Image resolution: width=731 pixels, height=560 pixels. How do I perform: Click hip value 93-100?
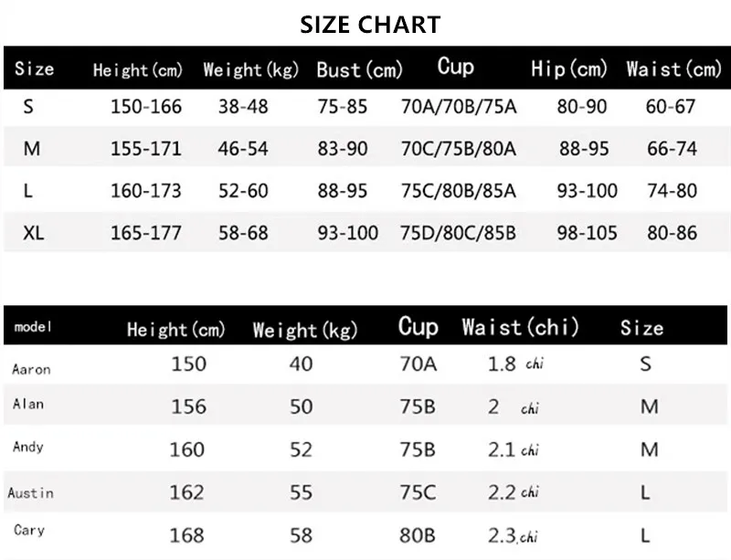click(587, 191)
